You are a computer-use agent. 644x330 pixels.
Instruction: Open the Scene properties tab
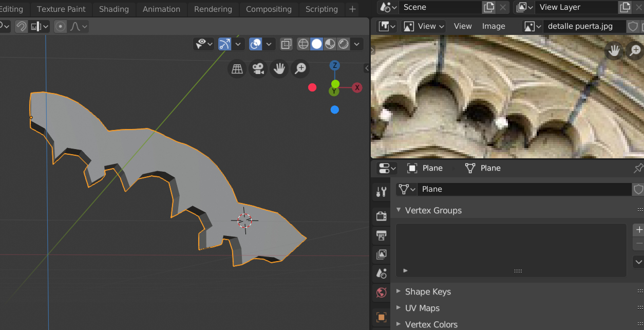(x=381, y=273)
